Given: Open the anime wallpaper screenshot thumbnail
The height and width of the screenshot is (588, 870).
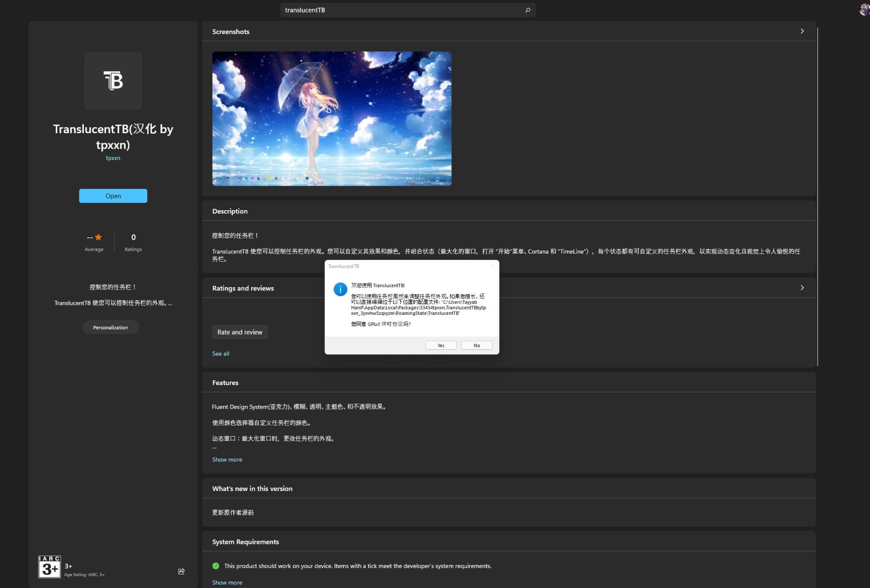Looking at the screenshot, I should pyautogui.click(x=331, y=119).
